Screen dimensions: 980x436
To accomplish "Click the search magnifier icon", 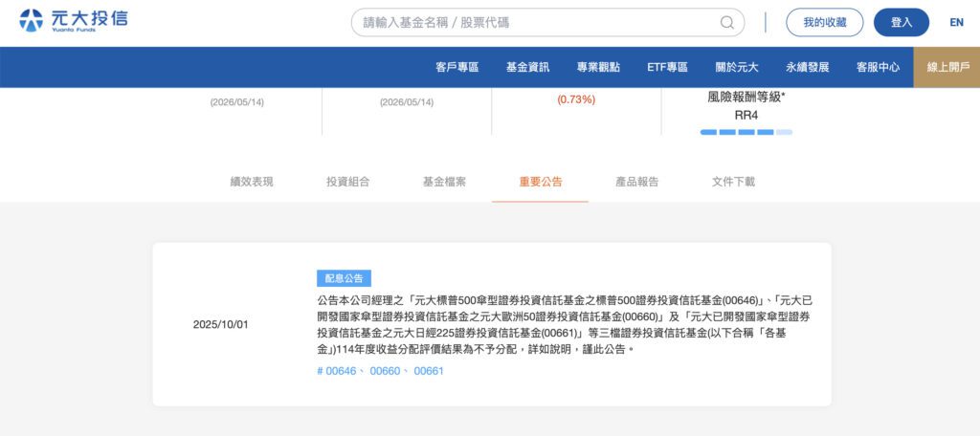I will (727, 23).
